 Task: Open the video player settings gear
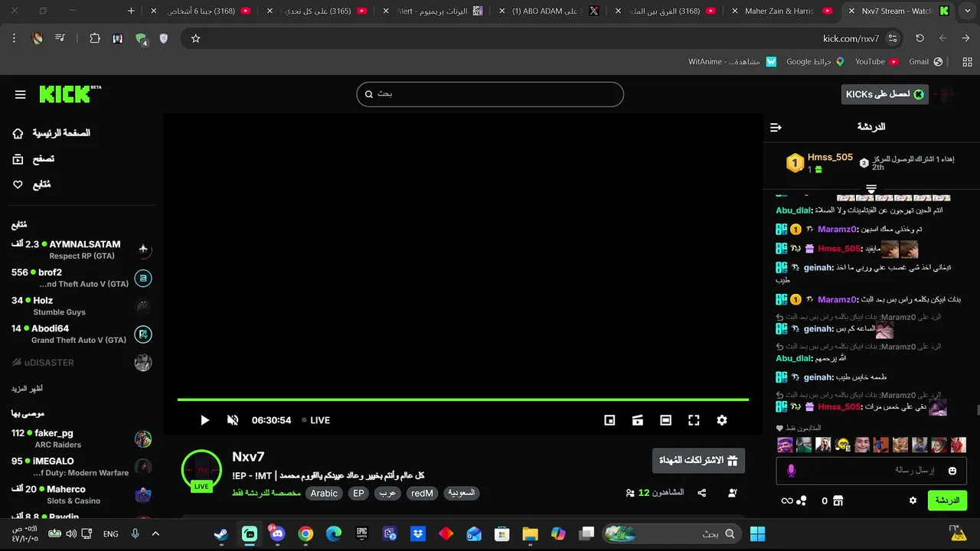point(722,420)
